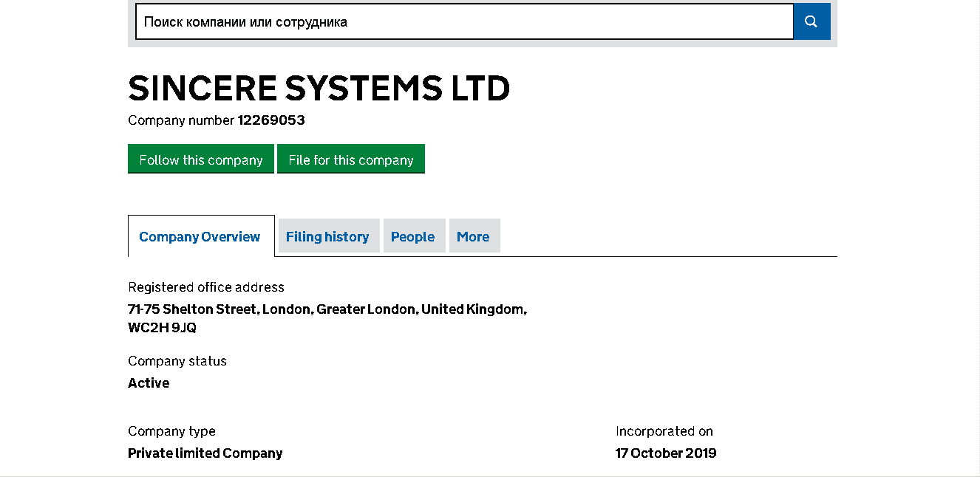Focus the company or officer search field

[x=464, y=21]
